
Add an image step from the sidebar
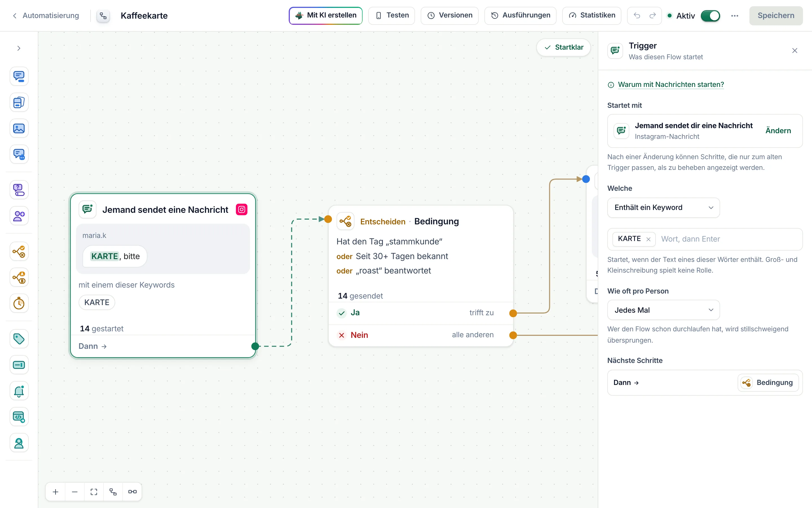tap(19, 128)
